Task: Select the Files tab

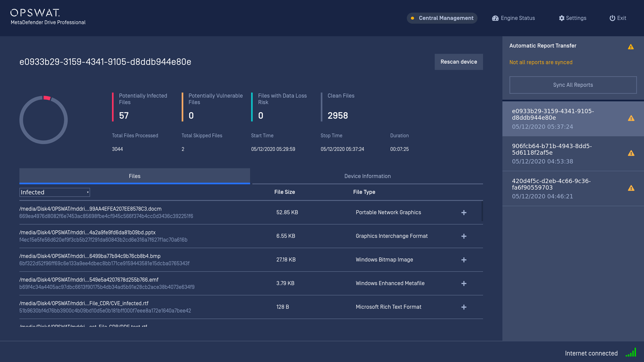Action: click(135, 176)
